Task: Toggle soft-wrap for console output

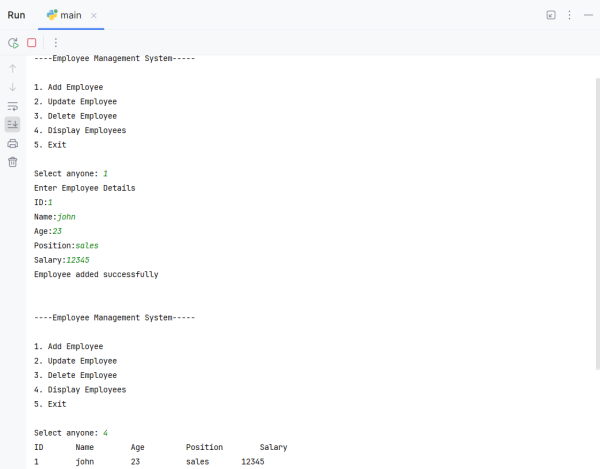Action: (13, 105)
